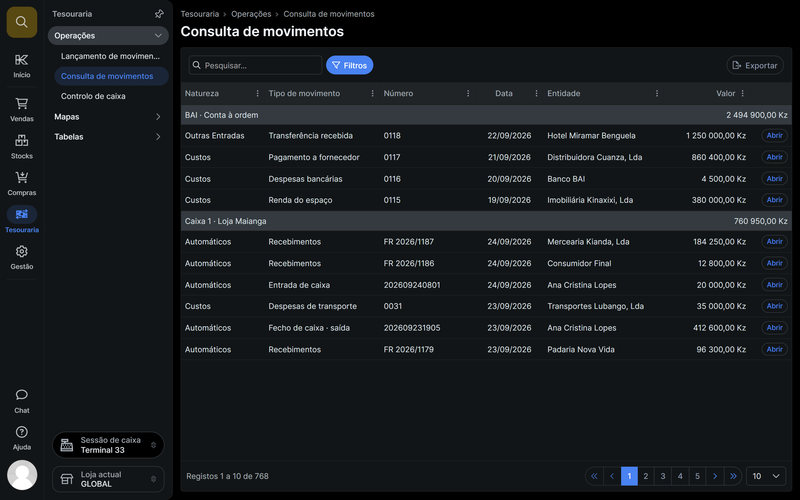Pin the Tesouraria side panel

(x=159, y=14)
